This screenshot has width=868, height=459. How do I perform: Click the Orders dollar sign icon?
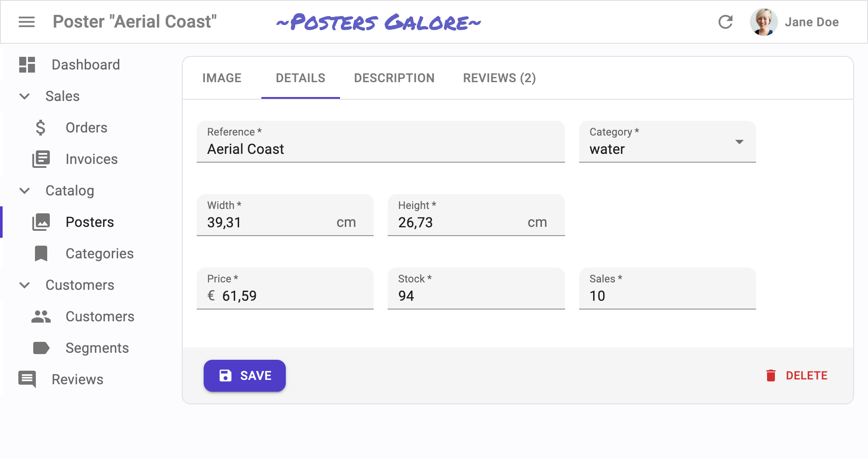(41, 128)
